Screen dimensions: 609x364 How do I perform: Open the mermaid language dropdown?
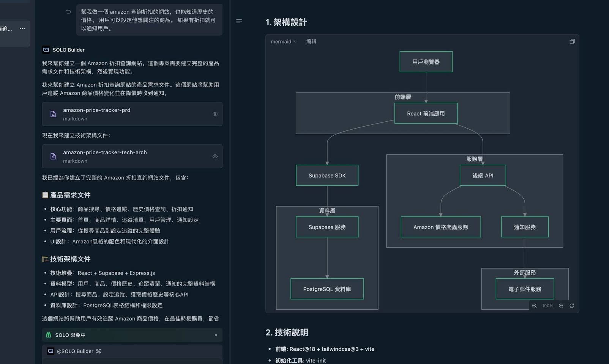(284, 42)
